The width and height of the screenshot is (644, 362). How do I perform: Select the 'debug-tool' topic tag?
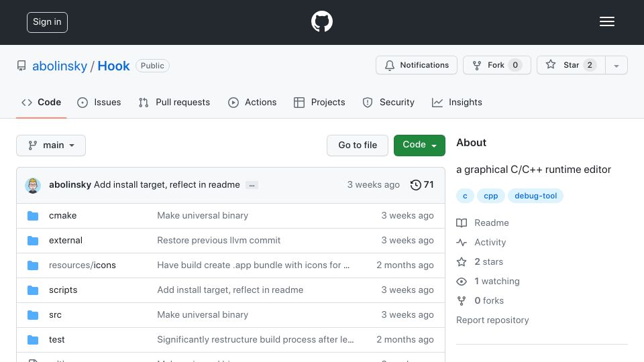click(x=535, y=196)
